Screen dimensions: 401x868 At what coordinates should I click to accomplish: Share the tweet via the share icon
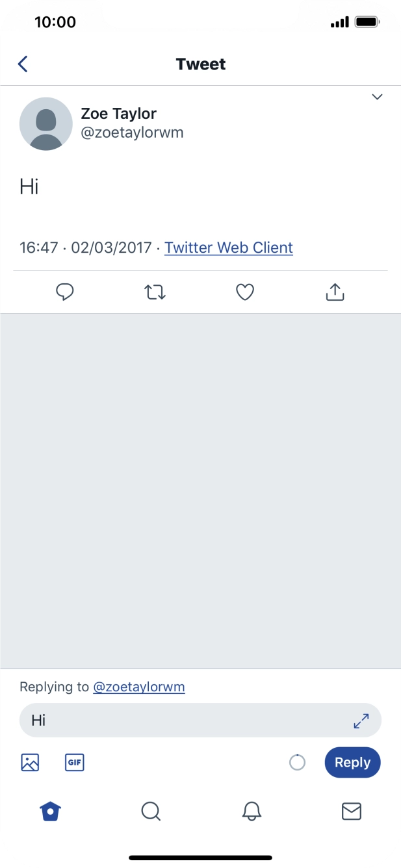click(335, 292)
